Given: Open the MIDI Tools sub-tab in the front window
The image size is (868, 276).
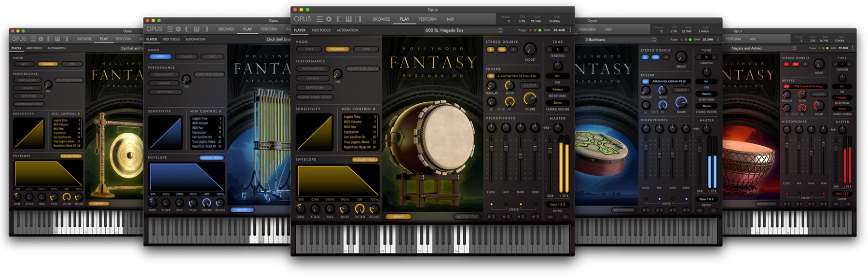Looking at the screenshot, I should pyautogui.click(x=321, y=30).
